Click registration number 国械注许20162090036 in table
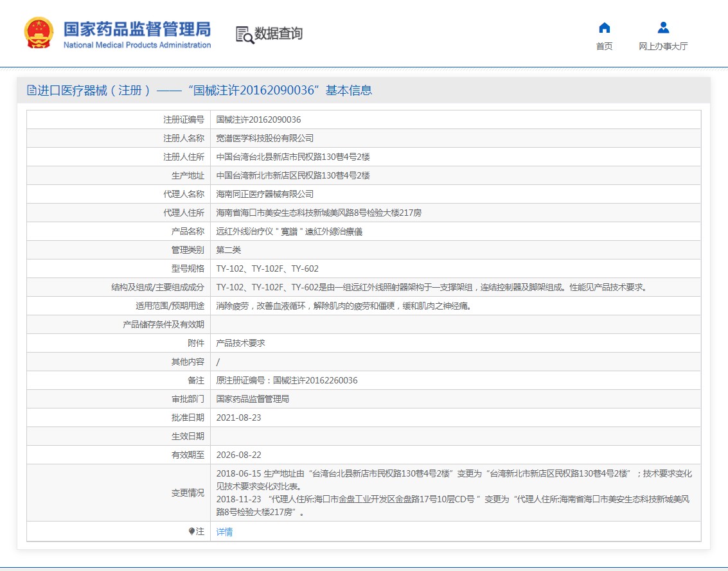This screenshot has height=571, width=728. 258,119
